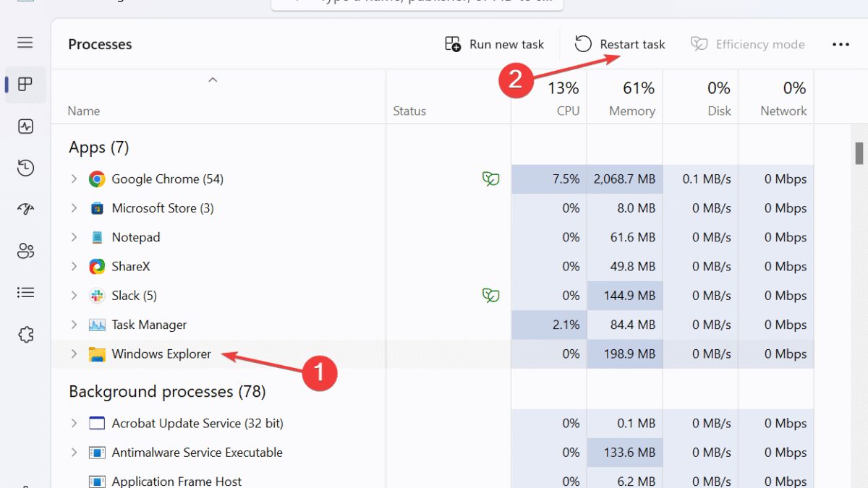Click the Efficiency mode toolbar control

tap(748, 44)
